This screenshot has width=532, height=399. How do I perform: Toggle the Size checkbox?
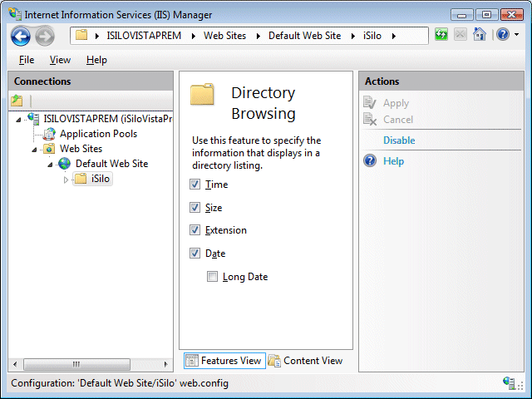pos(195,208)
